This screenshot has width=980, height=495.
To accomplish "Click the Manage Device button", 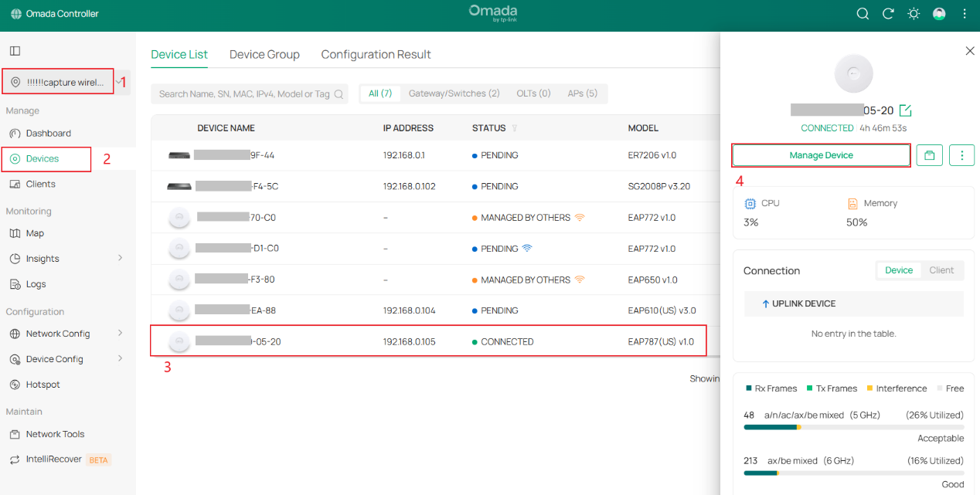I will [x=821, y=155].
